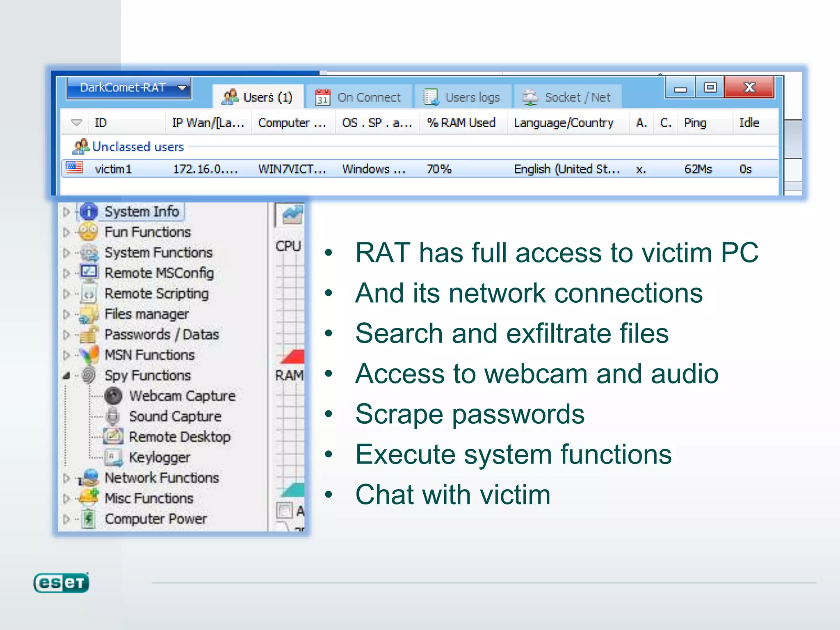Click the chart icon above CPU graph
Image resolution: width=840 pixels, height=630 pixels.
[292, 215]
